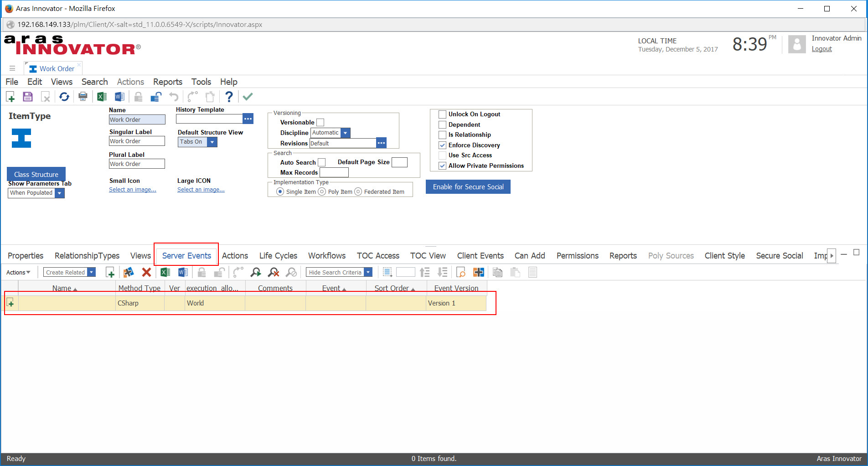Click the New item icon in main toolbar
Viewport: 868px width, 466px height.
pyautogui.click(x=10, y=97)
